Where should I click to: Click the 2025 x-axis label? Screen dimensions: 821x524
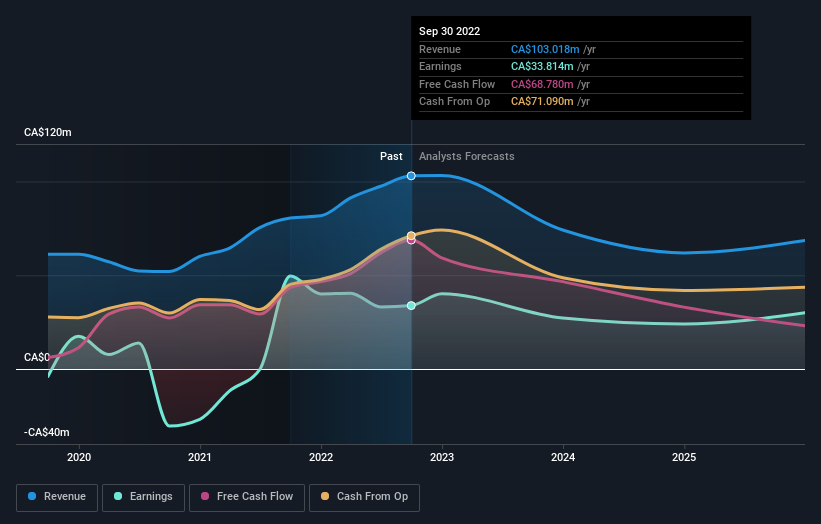(x=684, y=458)
